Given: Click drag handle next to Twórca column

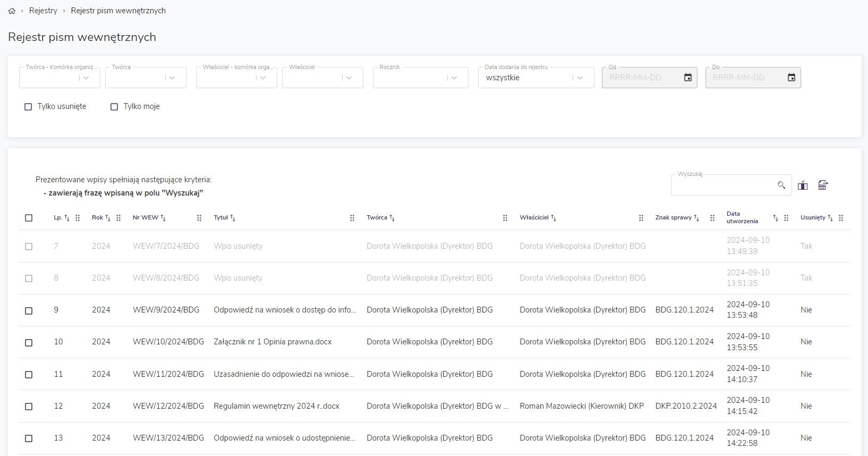Looking at the screenshot, I should pos(505,218).
